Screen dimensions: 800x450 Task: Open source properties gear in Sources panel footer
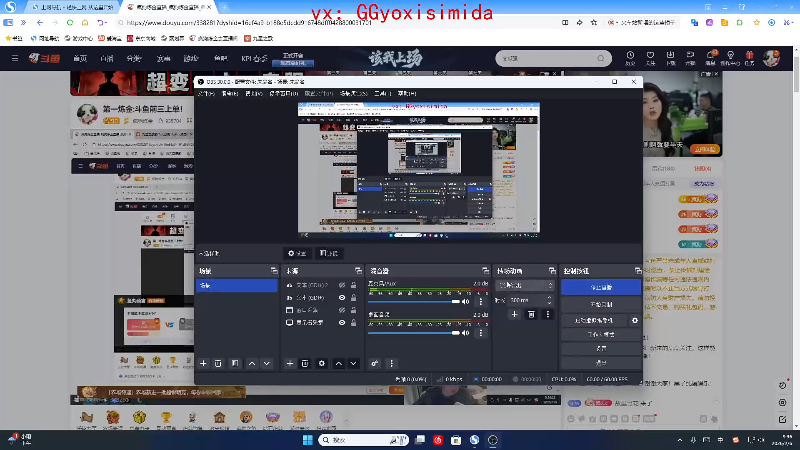(321, 363)
